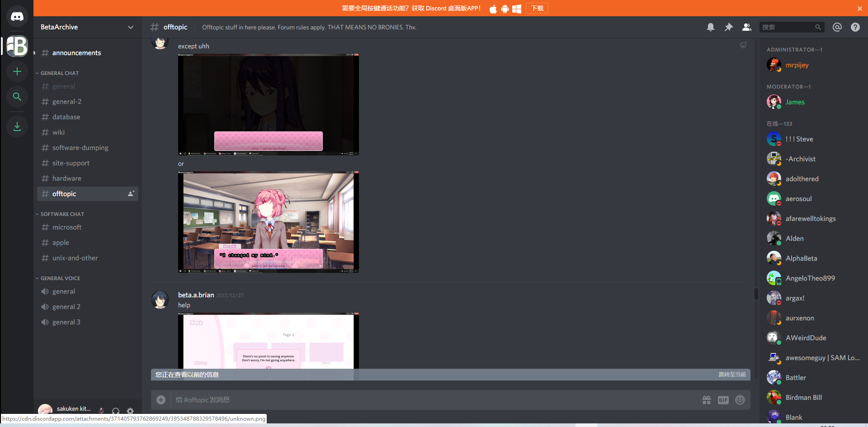Open -Archivist member profile
The height and width of the screenshot is (427, 868).
point(813,159)
